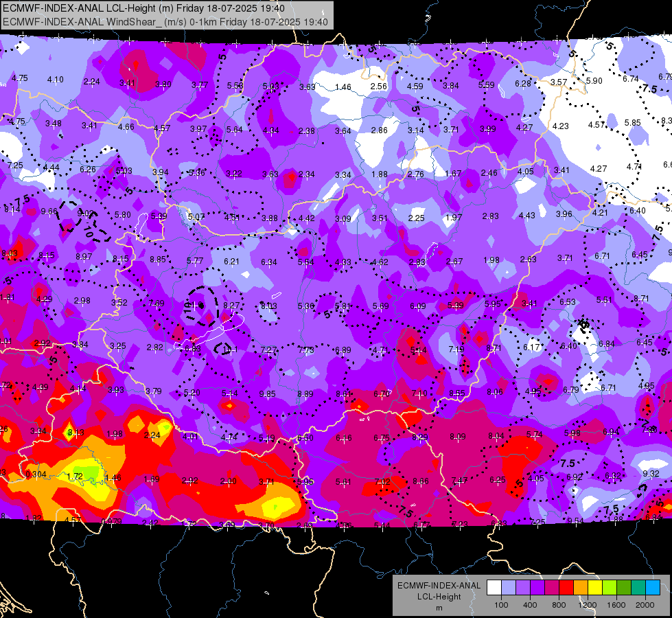The image size is (672, 618).
Task: Click the 4.43 wind shear value
Action: [526, 216]
